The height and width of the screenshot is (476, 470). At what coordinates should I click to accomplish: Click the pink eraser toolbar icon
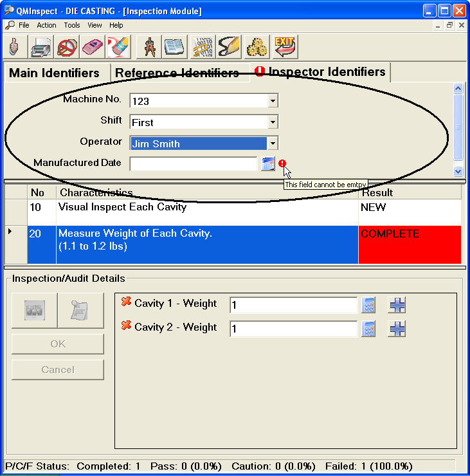[x=92, y=46]
